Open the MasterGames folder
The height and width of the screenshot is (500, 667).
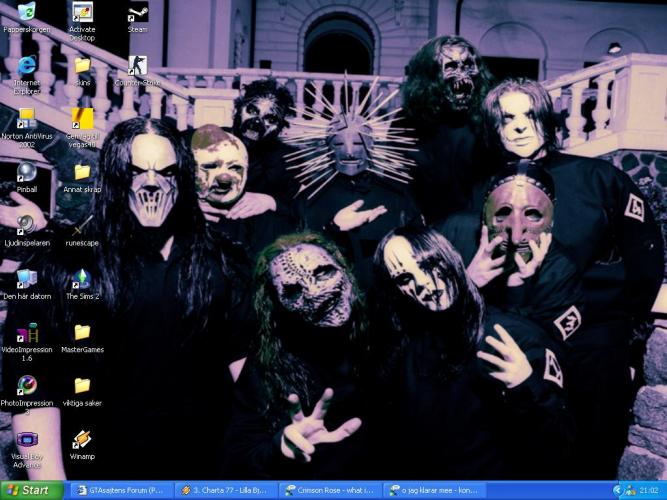pyautogui.click(x=82, y=332)
